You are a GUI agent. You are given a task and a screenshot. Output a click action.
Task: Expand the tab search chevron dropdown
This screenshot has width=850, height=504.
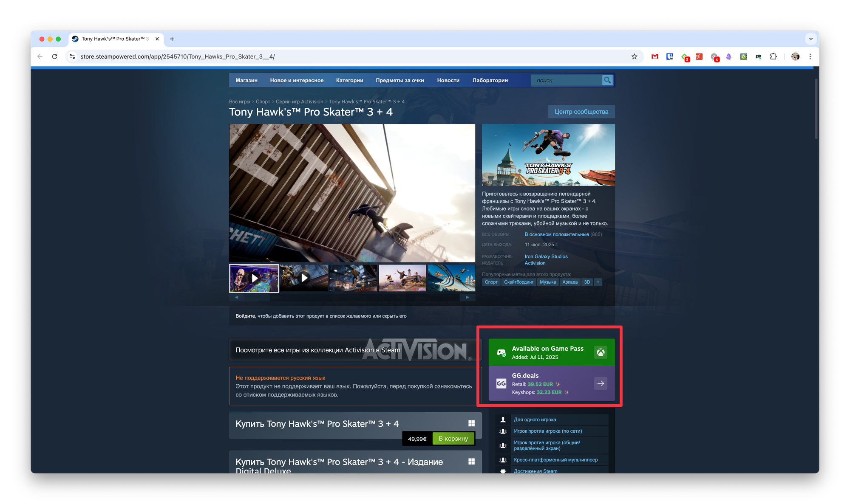pos(810,39)
